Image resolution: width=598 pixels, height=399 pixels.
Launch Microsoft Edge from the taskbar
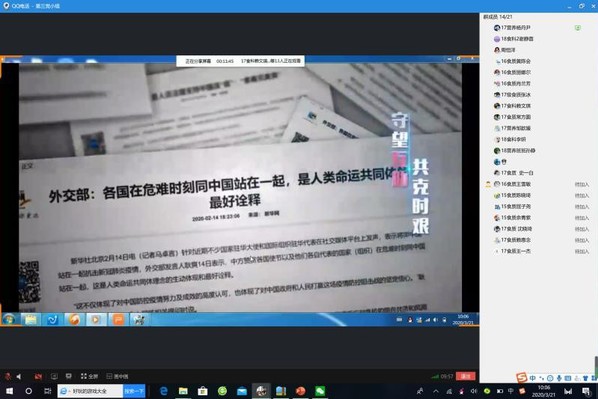pos(164,391)
